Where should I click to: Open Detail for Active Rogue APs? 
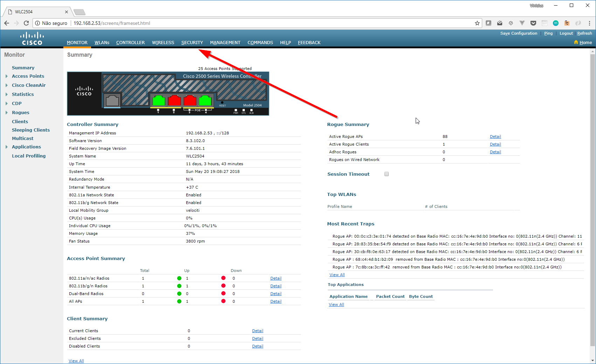[495, 136]
